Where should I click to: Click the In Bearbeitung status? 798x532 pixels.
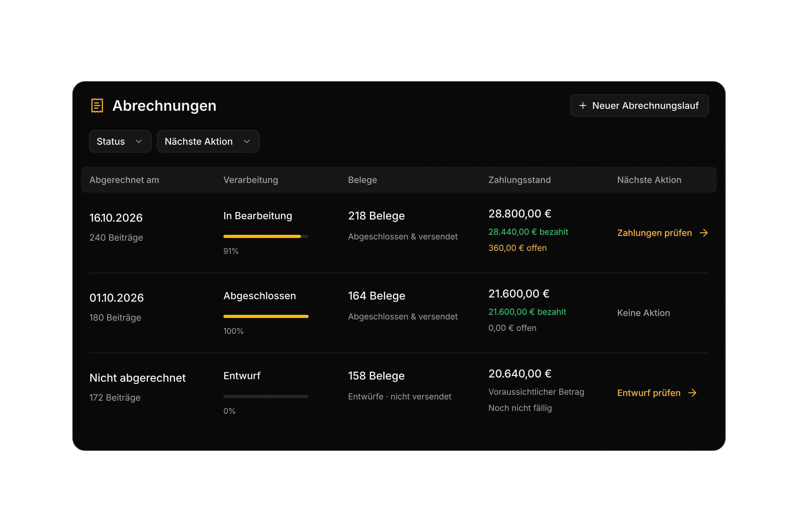[x=257, y=216]
